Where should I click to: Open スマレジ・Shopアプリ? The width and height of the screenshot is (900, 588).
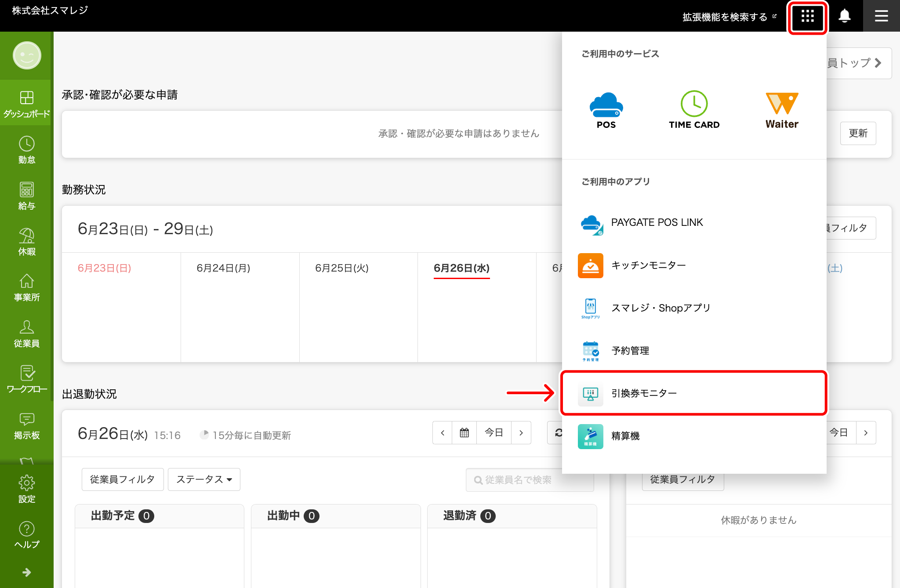[694, 308]
